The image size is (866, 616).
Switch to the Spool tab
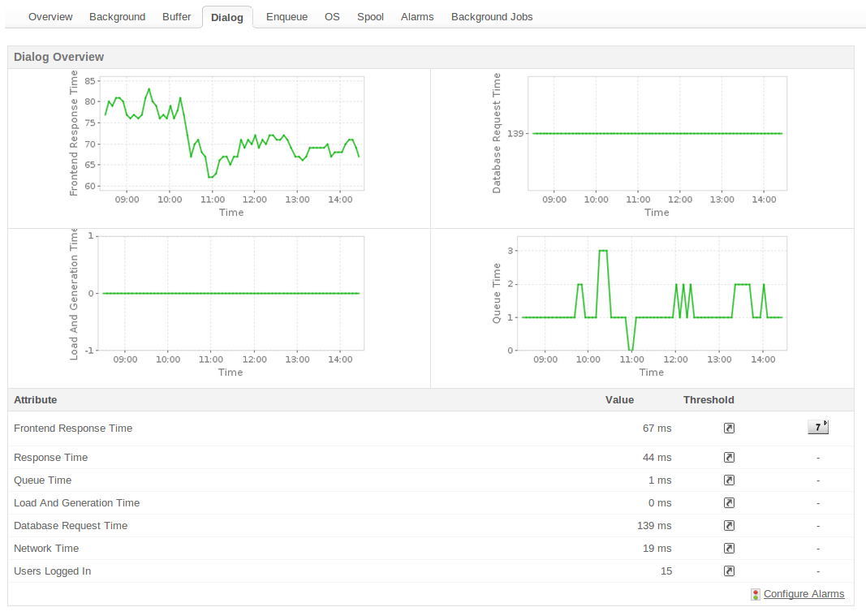pyautogui.click(x=370, y=16)
